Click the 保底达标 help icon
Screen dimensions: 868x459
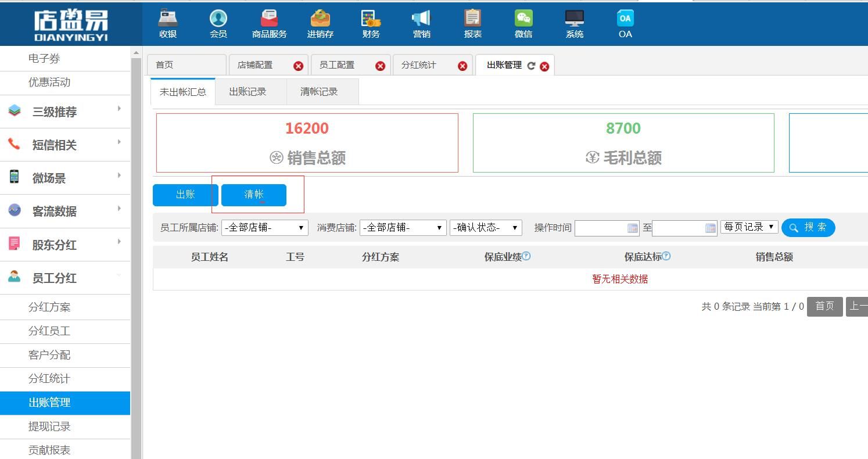point(666,256)
